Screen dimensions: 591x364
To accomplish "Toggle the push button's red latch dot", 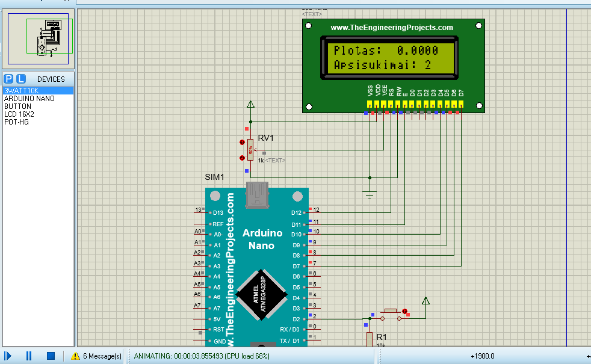I will [404, 311].
